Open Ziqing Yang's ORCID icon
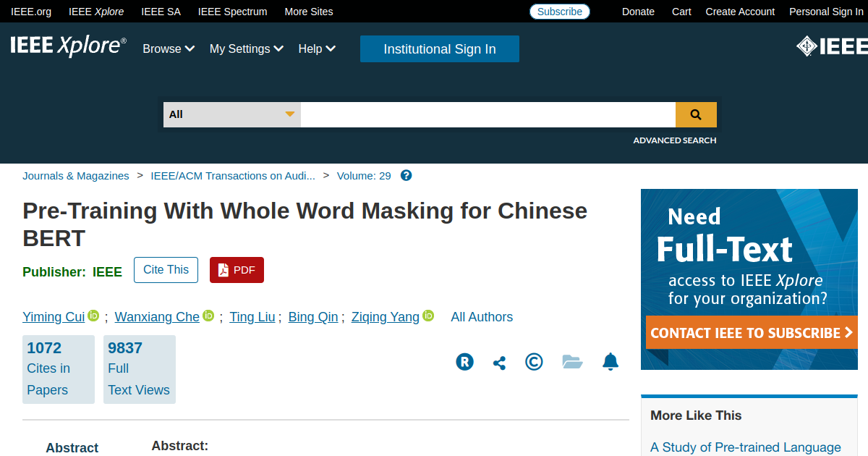This screenshot has height=456, width=868. pos(428,316)
